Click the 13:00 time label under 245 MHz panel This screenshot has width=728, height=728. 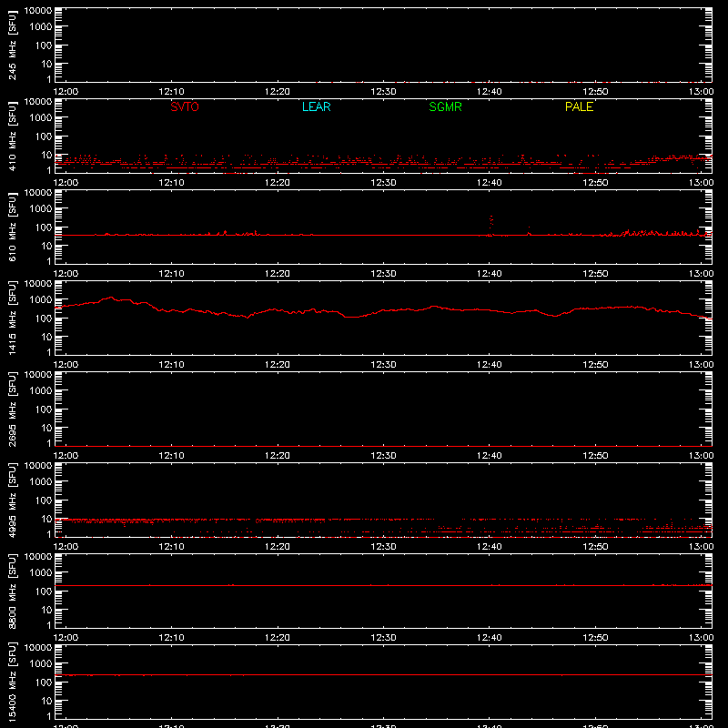[701, 92]
